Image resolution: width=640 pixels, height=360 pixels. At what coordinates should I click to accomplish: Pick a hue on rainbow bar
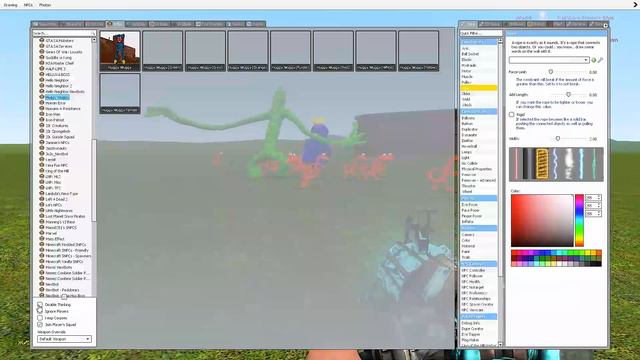coord(579,220)
